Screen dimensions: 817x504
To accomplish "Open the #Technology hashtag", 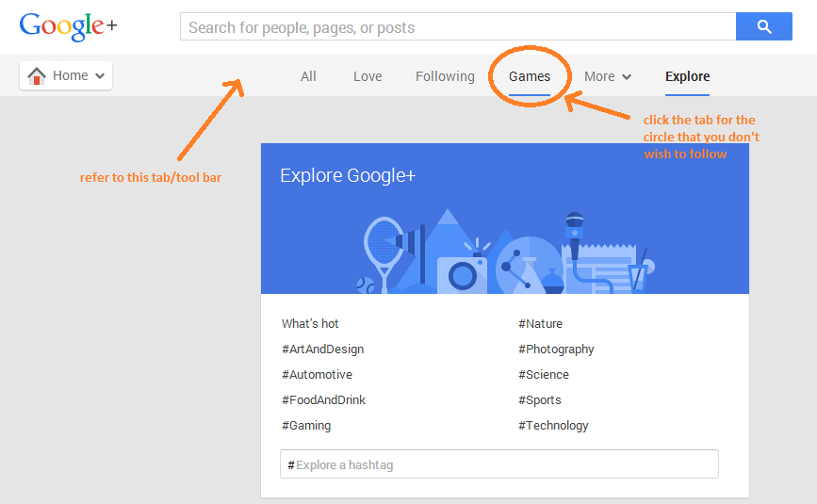I will [x=553, y=426].
